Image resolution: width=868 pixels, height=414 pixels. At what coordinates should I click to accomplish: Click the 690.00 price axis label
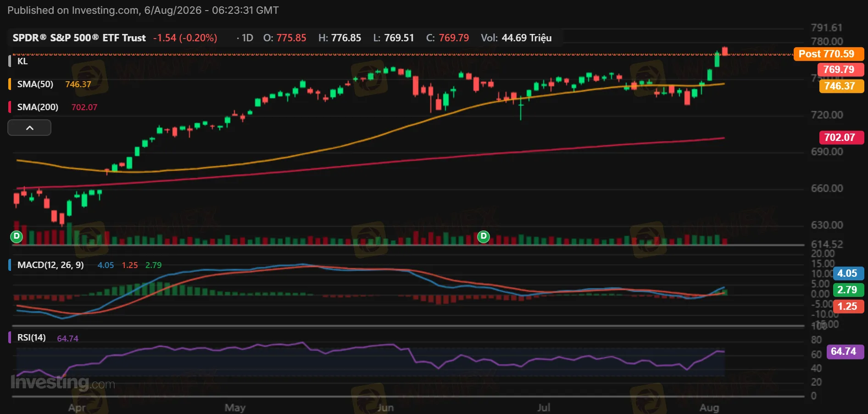(827, 151)
